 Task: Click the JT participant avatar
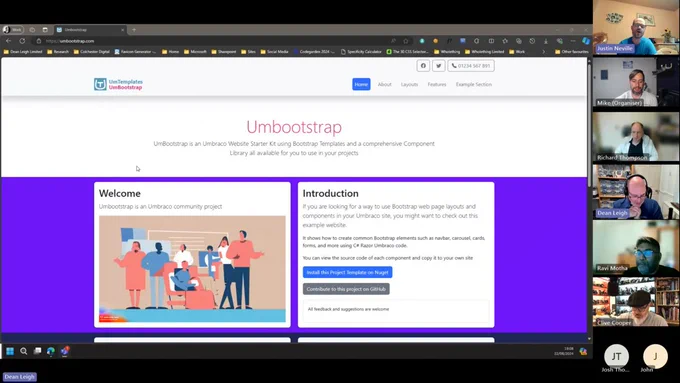coord(616,356)
